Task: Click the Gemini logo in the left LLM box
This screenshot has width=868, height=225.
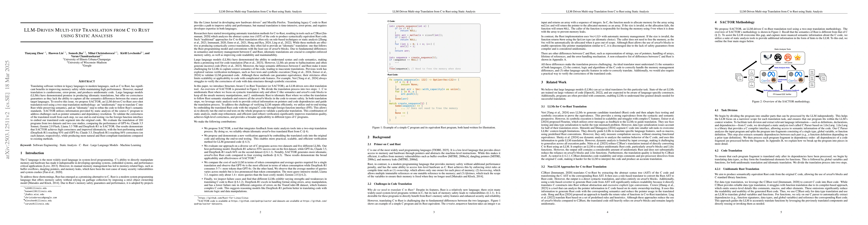Action: tap(766, 80)
